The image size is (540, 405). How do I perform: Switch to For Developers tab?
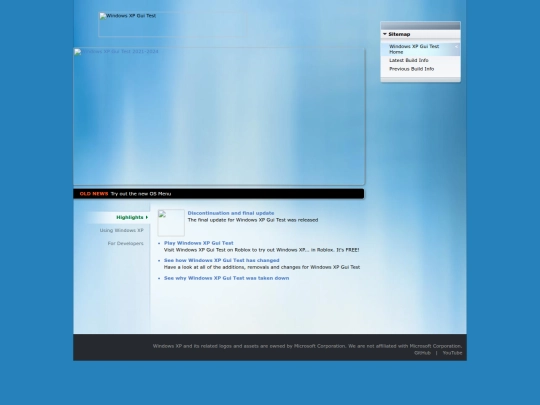pos(125,243)
